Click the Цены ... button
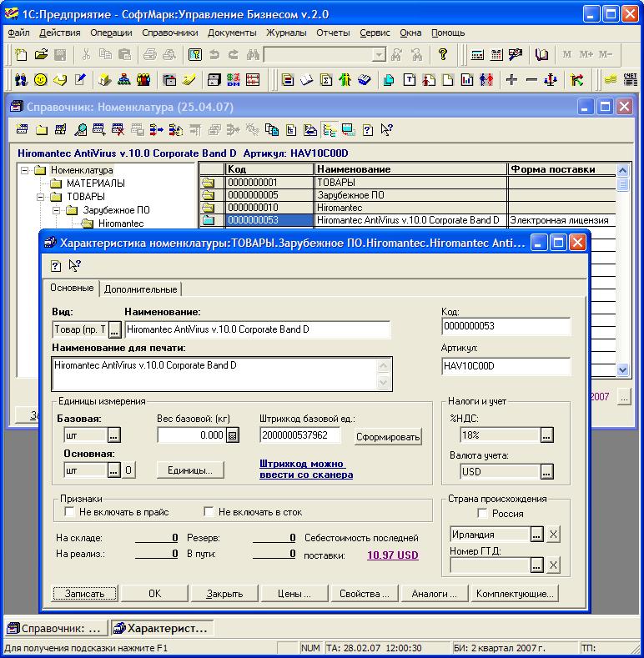This screenshot has height=658, width=644. 294,594
